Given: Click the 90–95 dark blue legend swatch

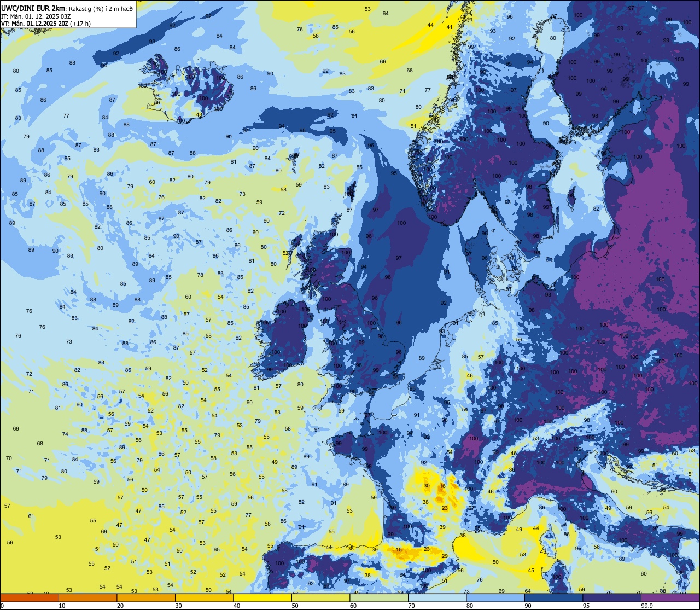Looking at the screenshot, I should 553,597.
